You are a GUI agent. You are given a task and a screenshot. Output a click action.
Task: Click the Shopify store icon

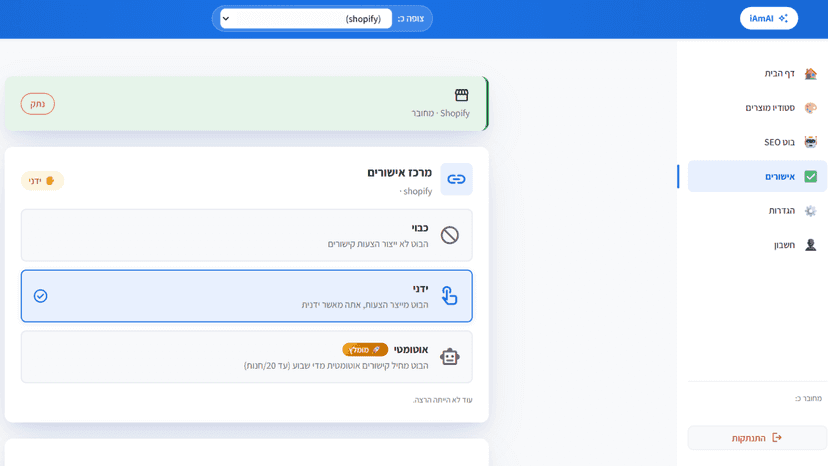coord(462,95)
